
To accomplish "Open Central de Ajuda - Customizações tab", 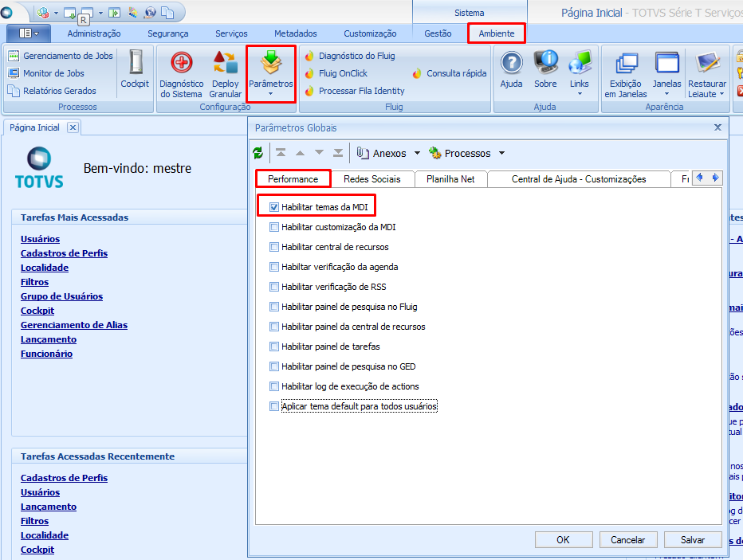I will (x=579, y=179).
